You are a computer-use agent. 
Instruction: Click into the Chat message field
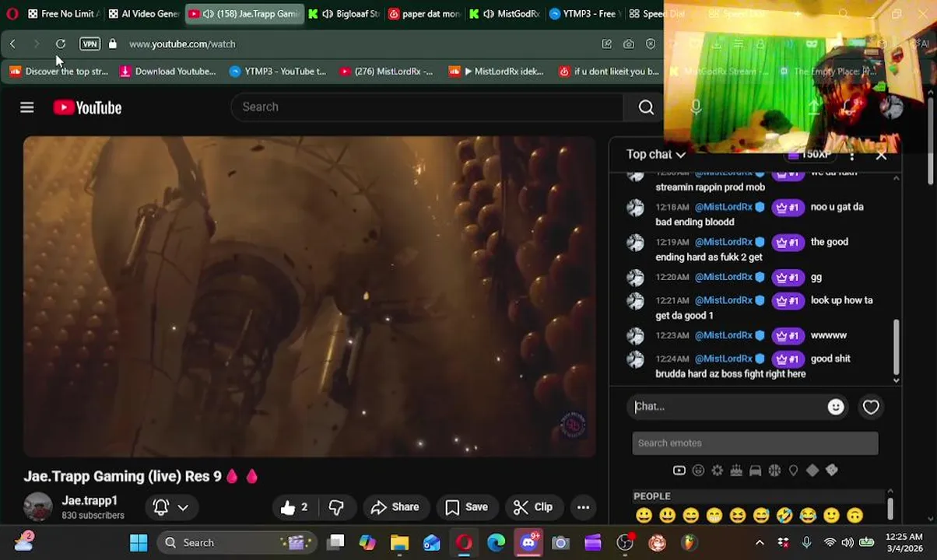(x=728, y=406)
